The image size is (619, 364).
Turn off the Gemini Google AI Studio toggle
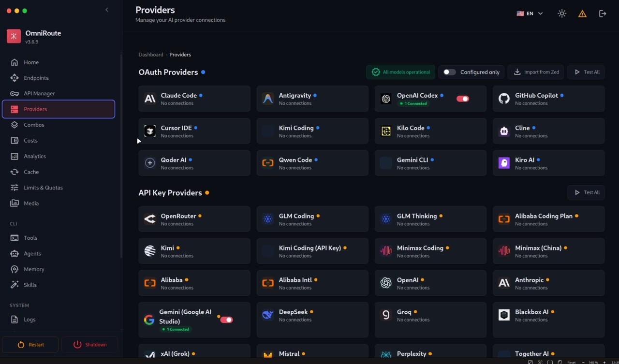pos(226,320)
